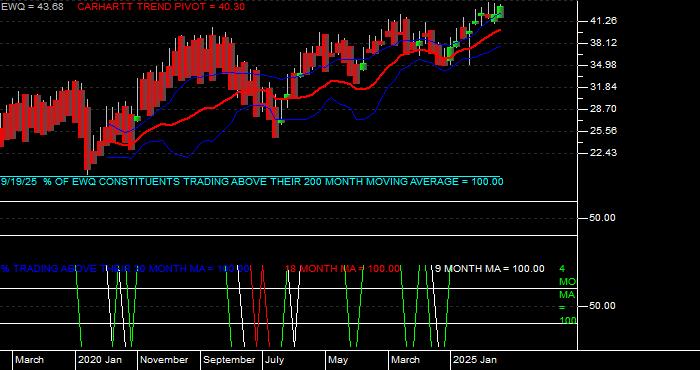
Task: Click the 50.00 label of the bottom oscillator panel
Action: click(603, 306)
